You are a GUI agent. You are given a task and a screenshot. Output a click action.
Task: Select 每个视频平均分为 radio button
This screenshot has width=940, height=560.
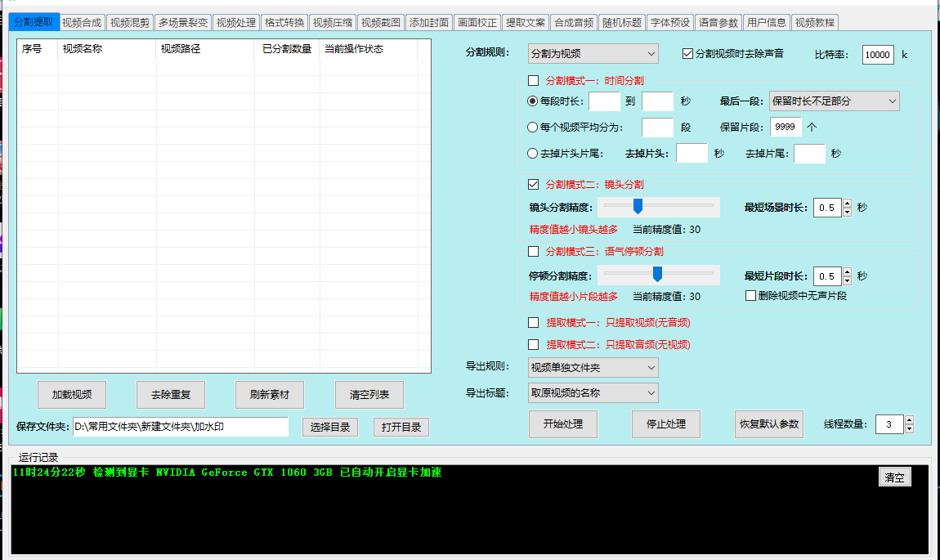pos(533,128)
